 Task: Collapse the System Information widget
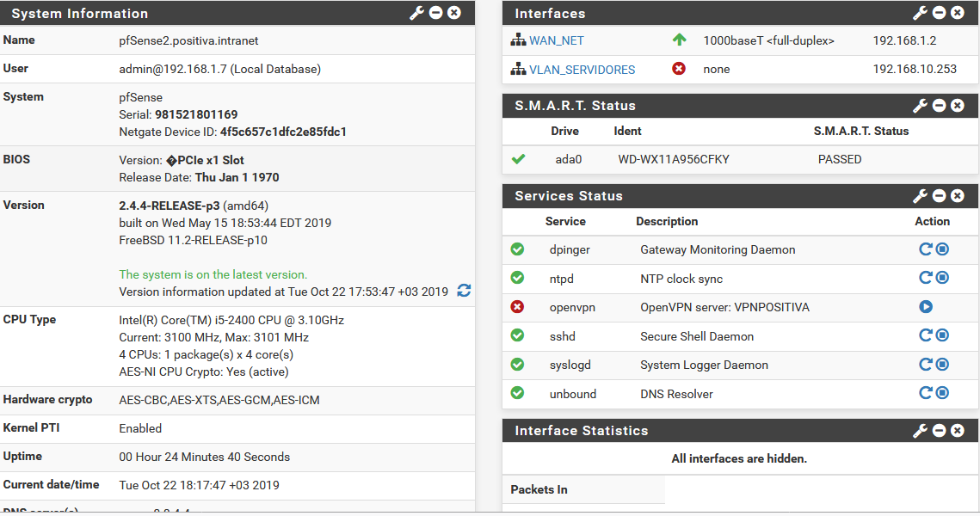pyautogui.click(x=436, y=13)
